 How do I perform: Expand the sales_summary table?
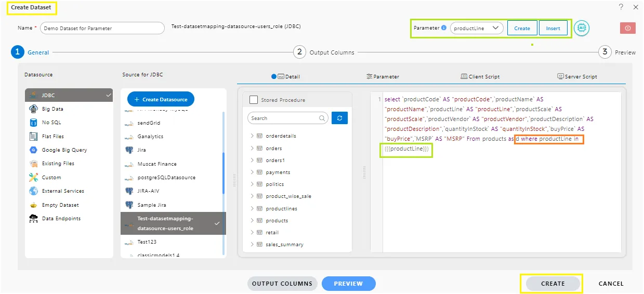point(252,244)
